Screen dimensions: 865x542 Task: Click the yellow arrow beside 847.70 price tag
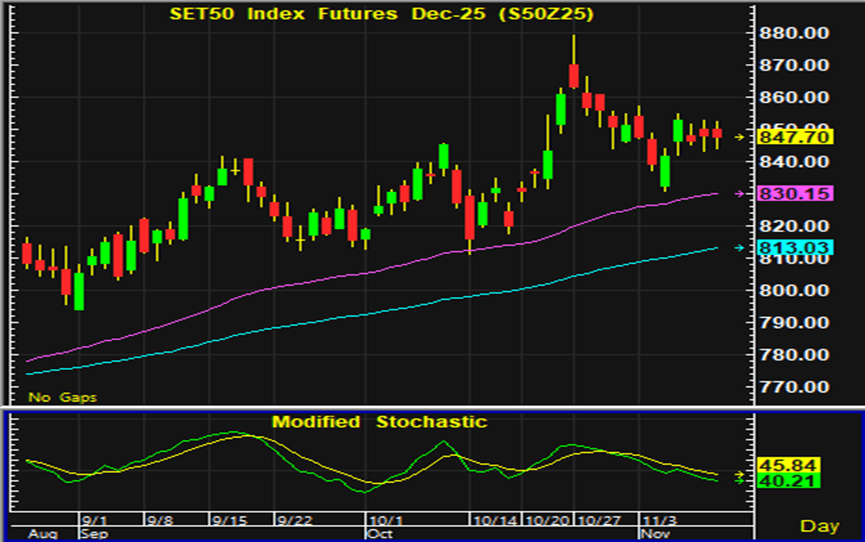(x=741, y=136)
